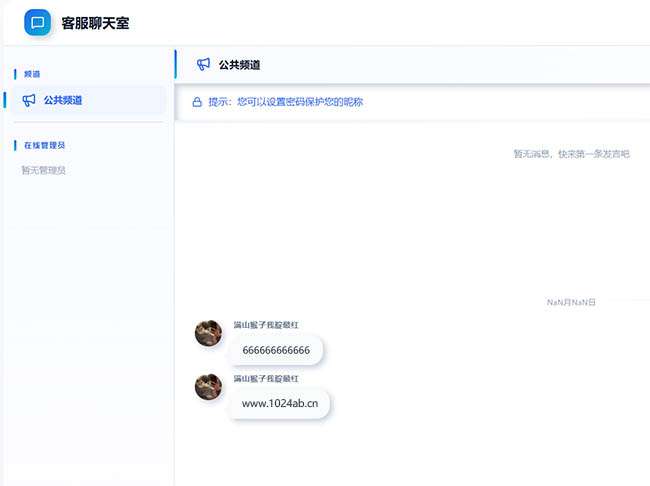Select 公共频道 in the sidebar

[89, 100]
